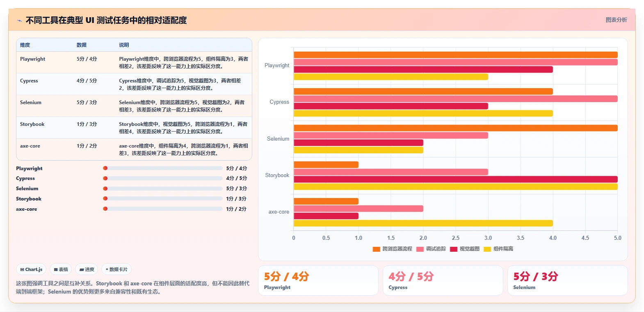Select the Chart.js chip
This screenshot has width=644, height=312.
(31, 269)
